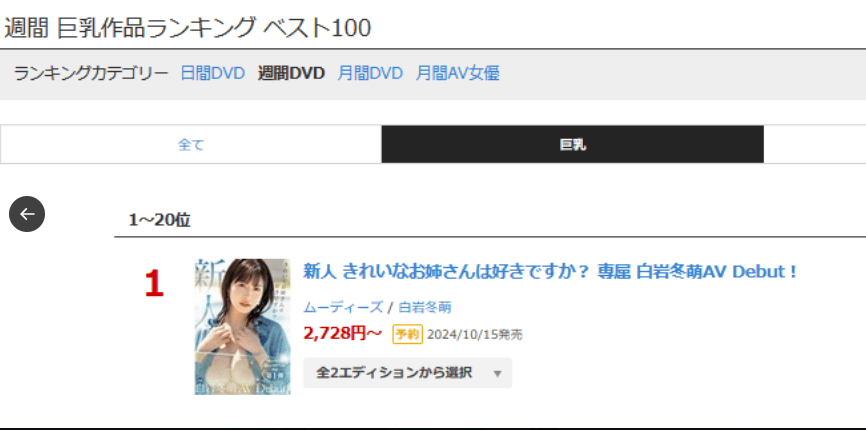Switch to the 全て tab
Viewport: 866px width, 430px height.
point(191,145)
